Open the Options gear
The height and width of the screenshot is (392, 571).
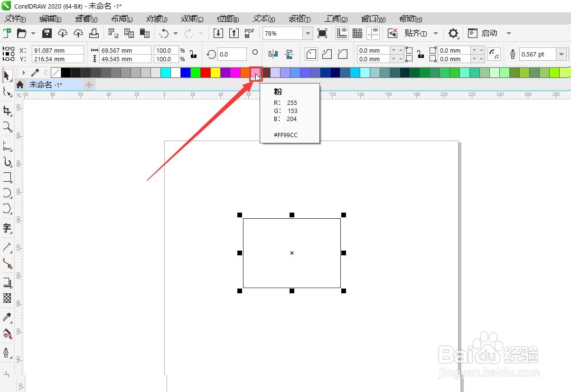(x=453, y=33)
